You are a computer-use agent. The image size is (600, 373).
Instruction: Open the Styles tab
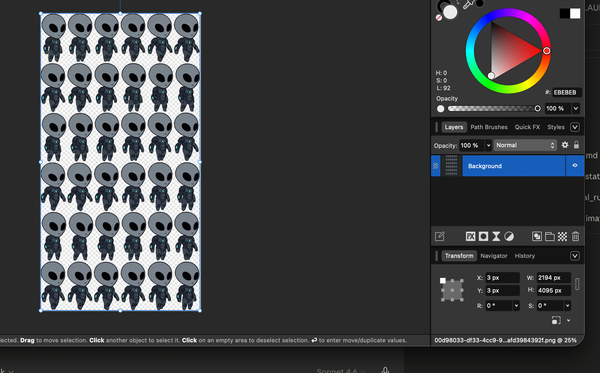[x=556, y=127]
